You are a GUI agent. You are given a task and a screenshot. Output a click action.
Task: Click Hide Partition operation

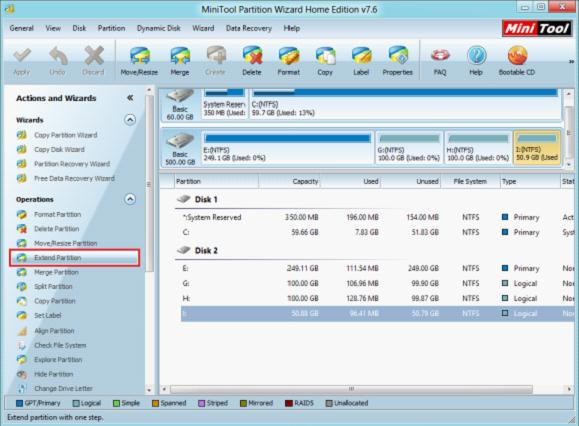tap(54, 374)
